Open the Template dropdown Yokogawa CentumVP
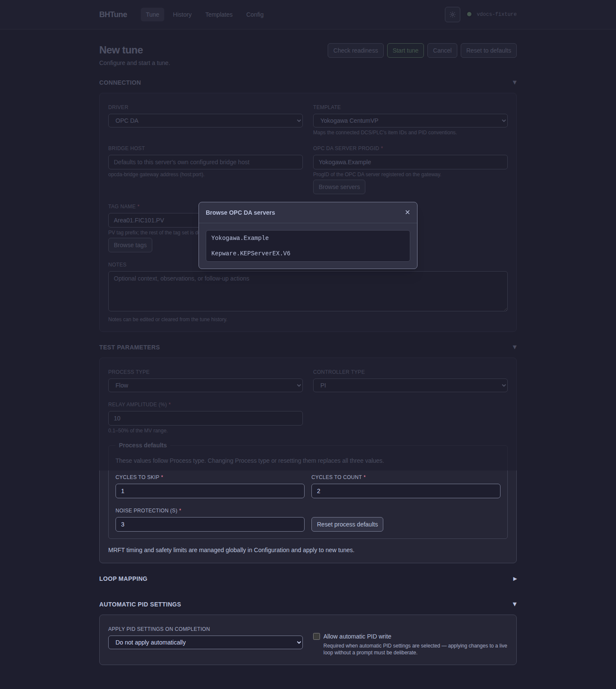The image size is (616, 689). pyautogui.click(x=410, y=121)
